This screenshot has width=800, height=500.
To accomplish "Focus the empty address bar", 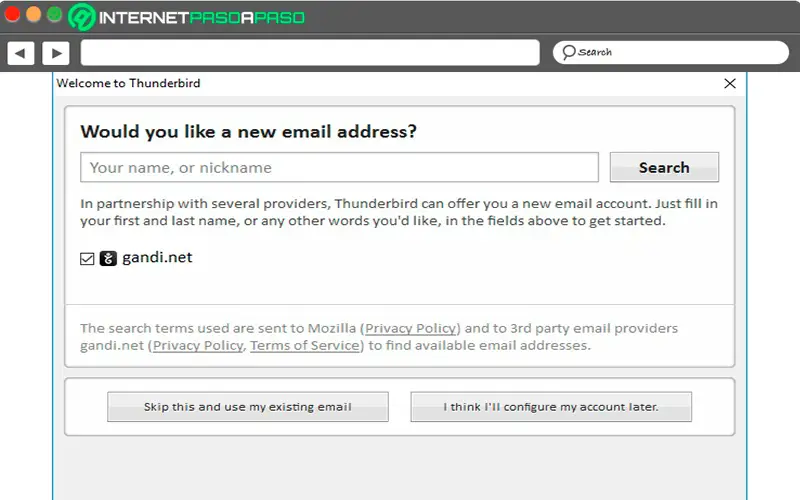I will 310,52.
